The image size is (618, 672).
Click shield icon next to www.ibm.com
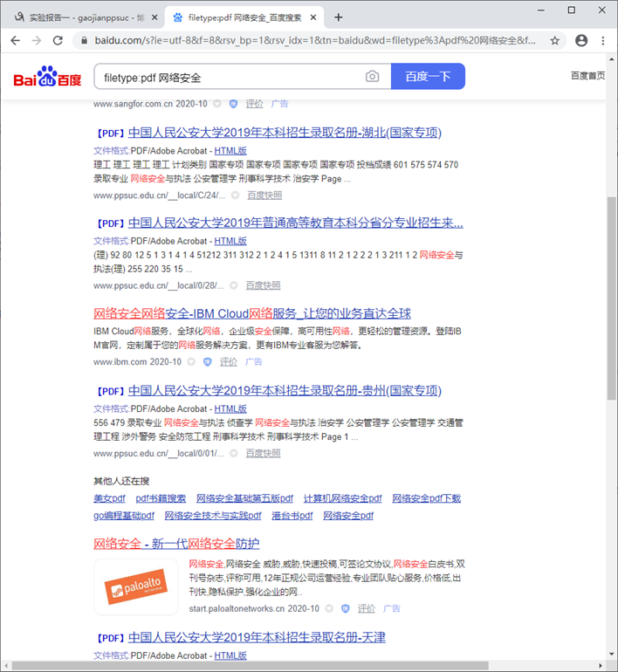click(208, 361)
